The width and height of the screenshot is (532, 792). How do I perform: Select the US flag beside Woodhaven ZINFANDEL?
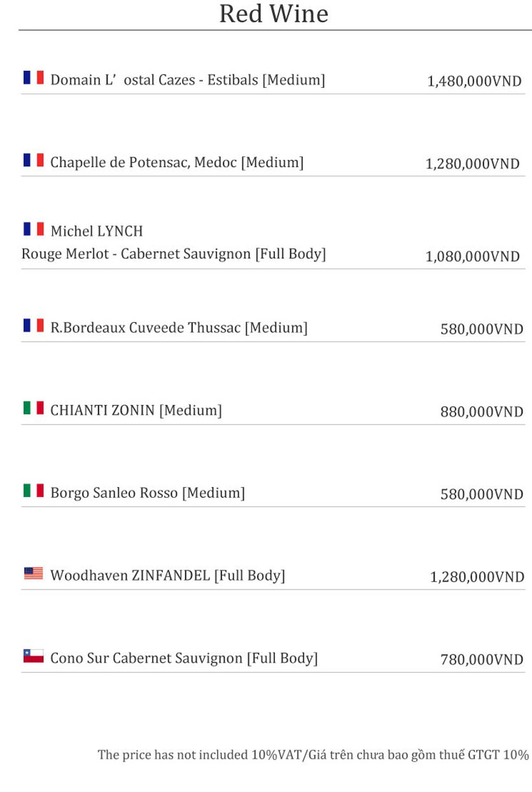coord(33,574)
